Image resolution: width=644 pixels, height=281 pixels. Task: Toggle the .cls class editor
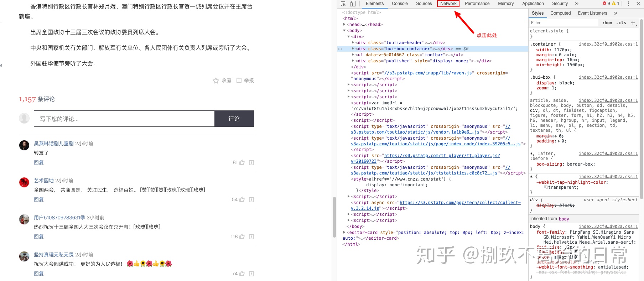(622, 23)
